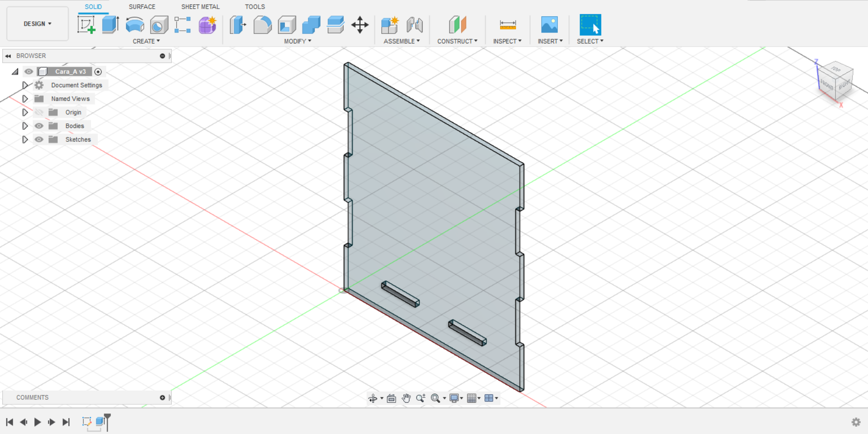This screenshot has height=434, width=868.
Task: Collapse the Cara_A v3 root node
Action: click(15, 72)
